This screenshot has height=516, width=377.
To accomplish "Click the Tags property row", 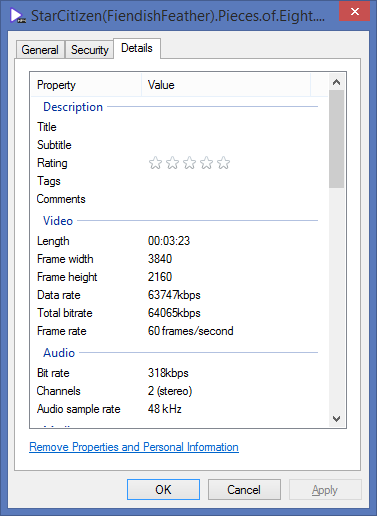I will pyautogui.click(x=179, y=181).
